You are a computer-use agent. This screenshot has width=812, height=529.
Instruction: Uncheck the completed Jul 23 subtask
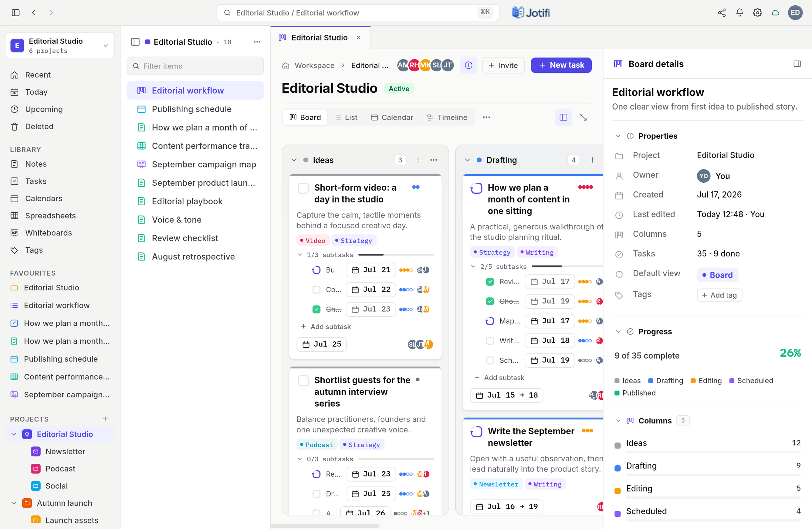[x=316, y=309]
